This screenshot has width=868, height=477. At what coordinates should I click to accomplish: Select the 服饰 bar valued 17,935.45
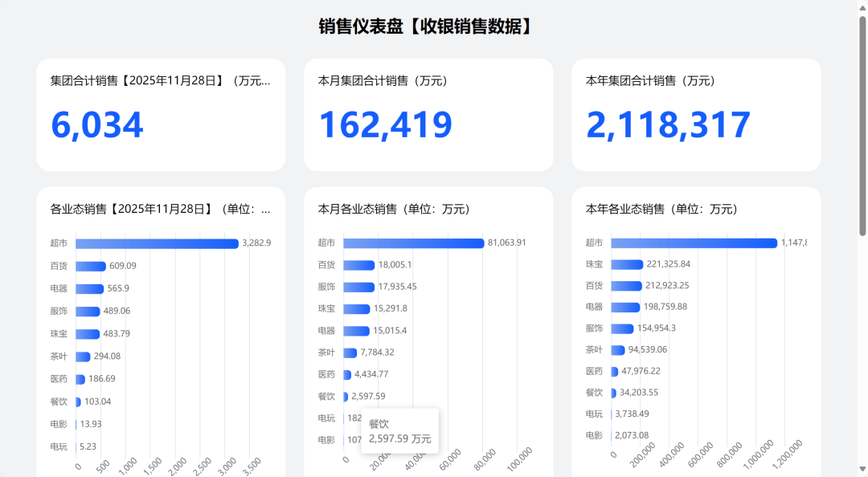[x=358, y=287]
